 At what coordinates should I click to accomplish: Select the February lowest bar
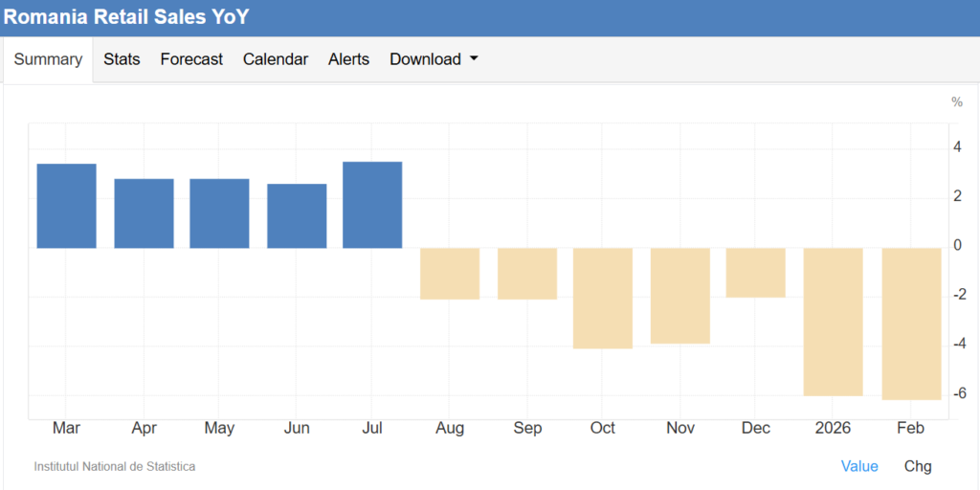[911, 323]
